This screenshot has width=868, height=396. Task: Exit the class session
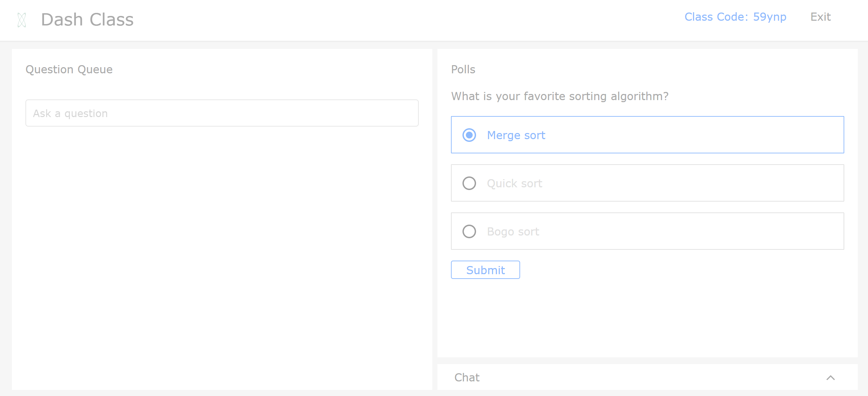(820, 17)
